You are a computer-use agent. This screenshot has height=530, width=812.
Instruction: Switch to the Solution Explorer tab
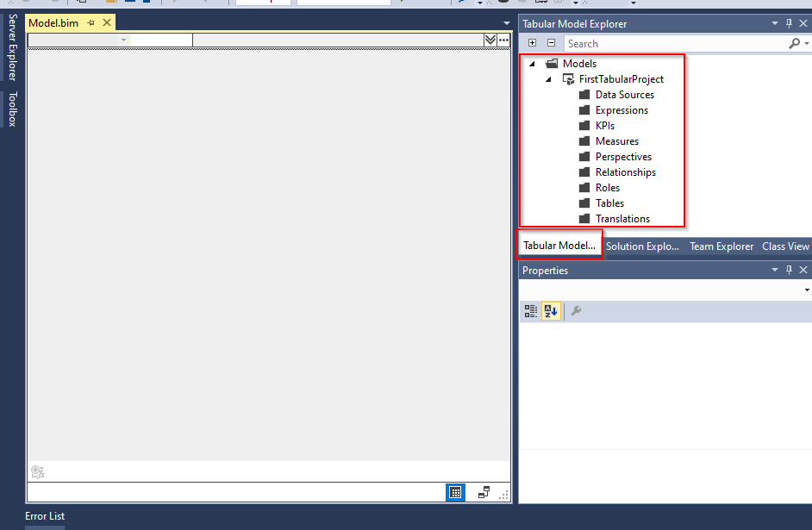pos(642,246)
